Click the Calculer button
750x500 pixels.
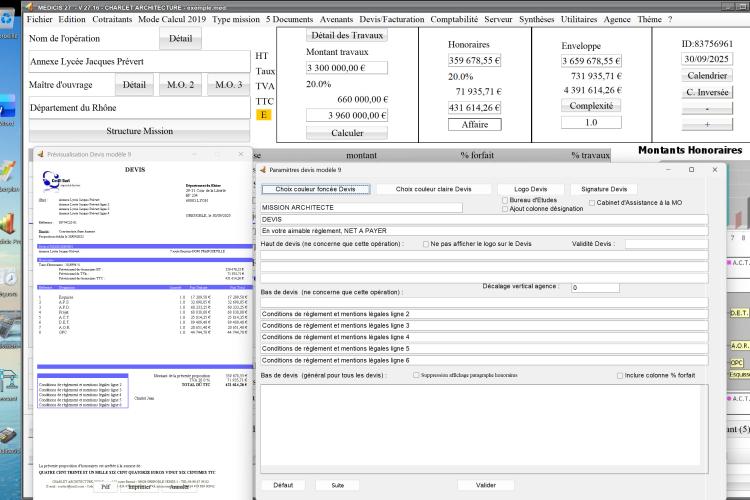(x=347, y=133)
